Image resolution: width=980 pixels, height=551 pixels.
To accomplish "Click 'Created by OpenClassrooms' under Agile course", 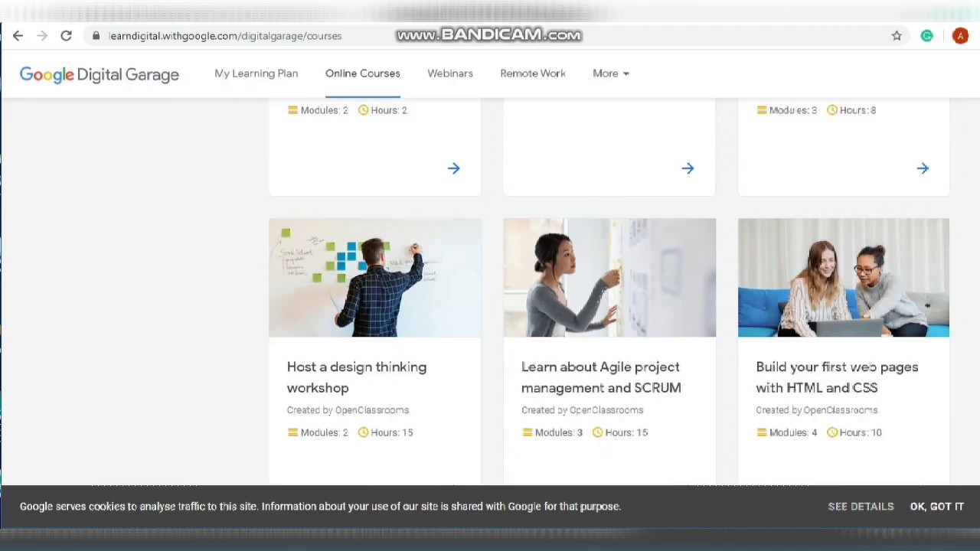I will (x=582, y=410).
